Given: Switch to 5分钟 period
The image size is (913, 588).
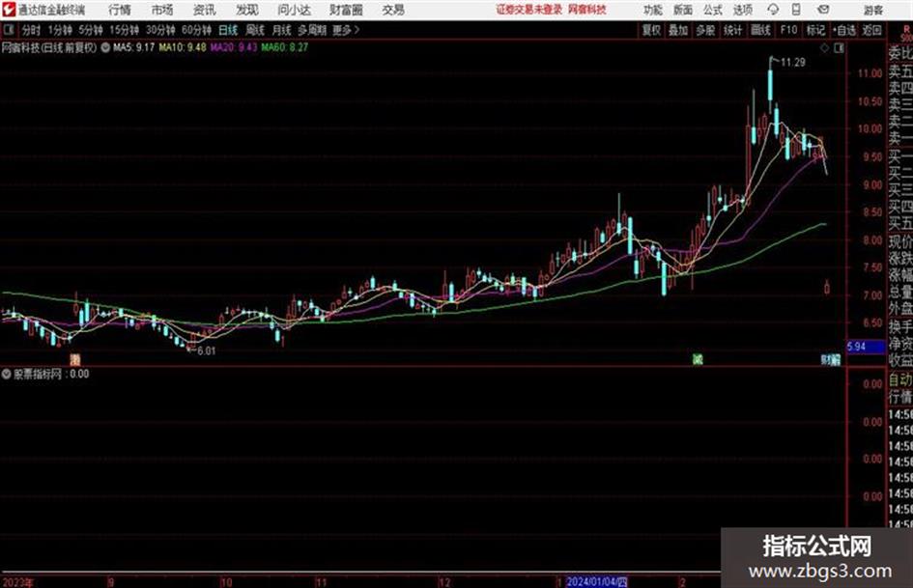Looking at the screenshot, I should click(90, 30).
